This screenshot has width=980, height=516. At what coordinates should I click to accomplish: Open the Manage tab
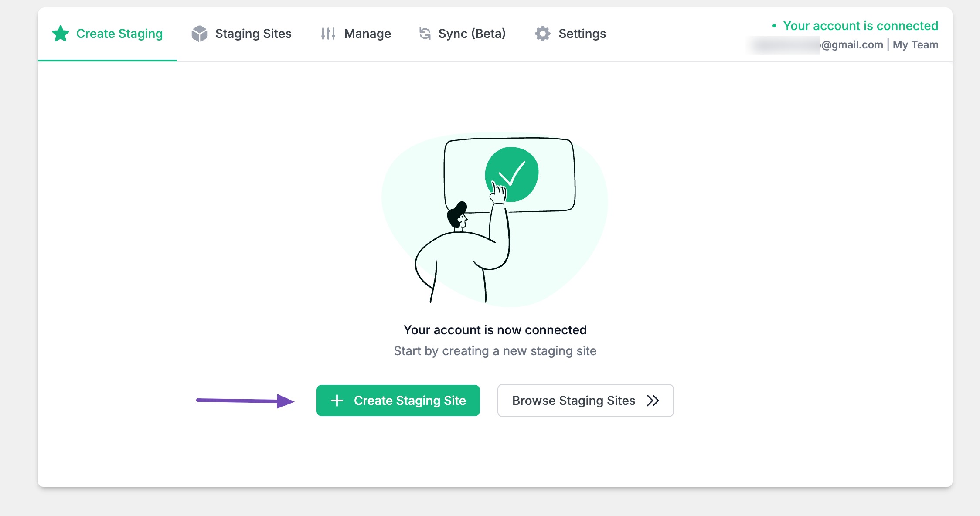[x=367, y=34]
